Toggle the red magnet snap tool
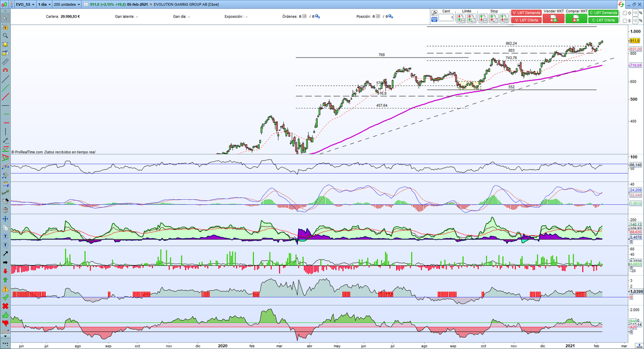Screen dimensions: 644x349 [5, 70]
